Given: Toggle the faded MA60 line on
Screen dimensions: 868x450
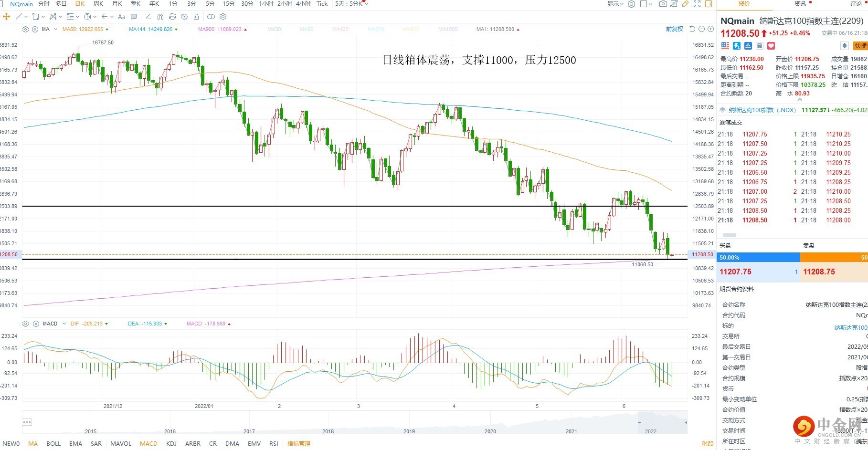Looking at the screenshot, I should 307,30.
